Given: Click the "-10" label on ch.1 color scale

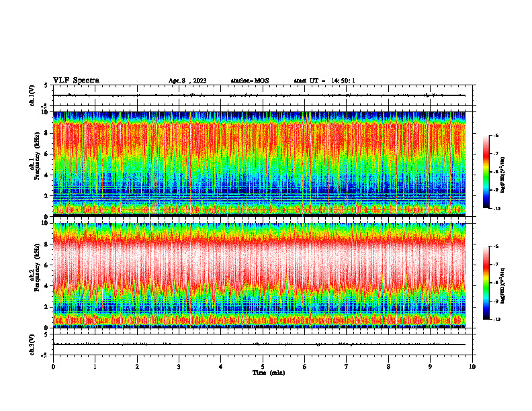Looking at the screenshot, I should (496, 209).
